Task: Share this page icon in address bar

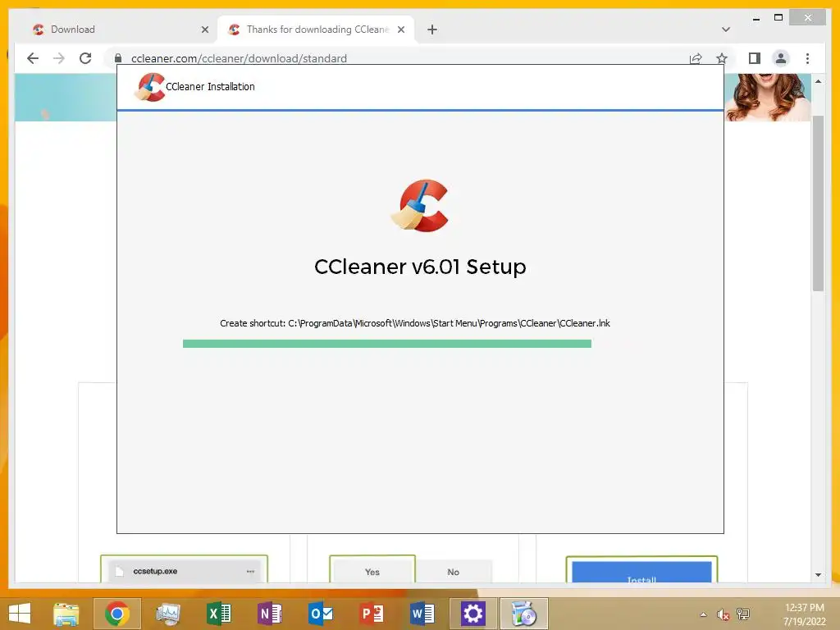Action: tap(696, 58)
